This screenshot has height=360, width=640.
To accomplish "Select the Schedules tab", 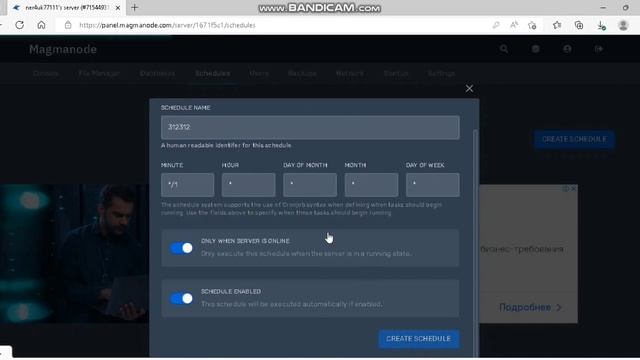I will (213, 74).
